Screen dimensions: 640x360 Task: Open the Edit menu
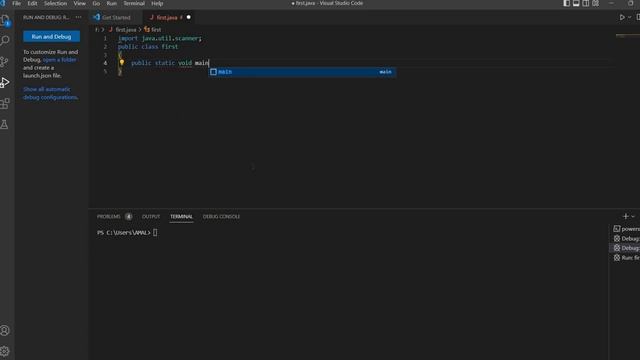tap(32, 3)
